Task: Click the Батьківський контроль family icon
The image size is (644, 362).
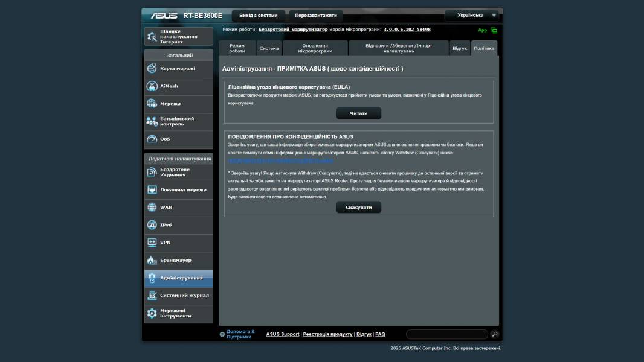Action: [152, 121]
